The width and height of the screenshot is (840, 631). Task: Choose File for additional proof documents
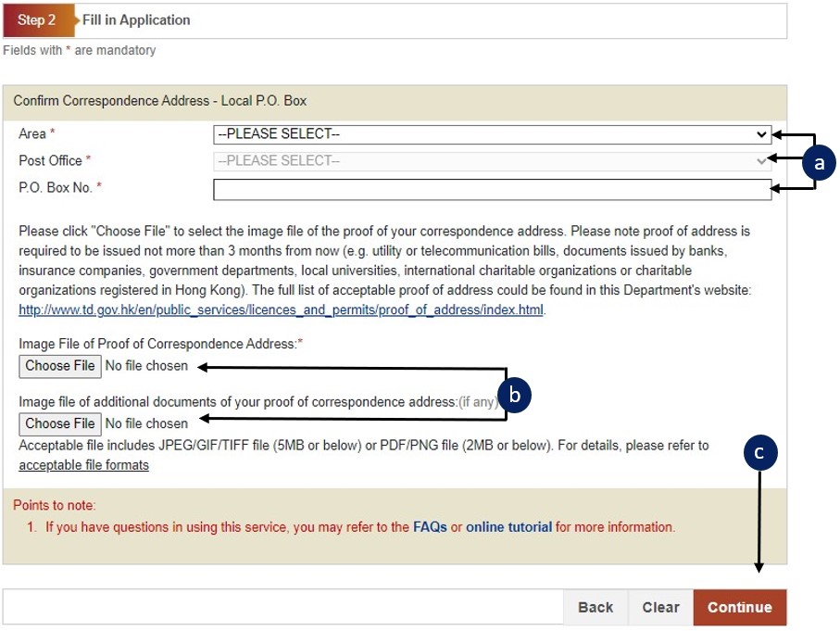[60, 423]
